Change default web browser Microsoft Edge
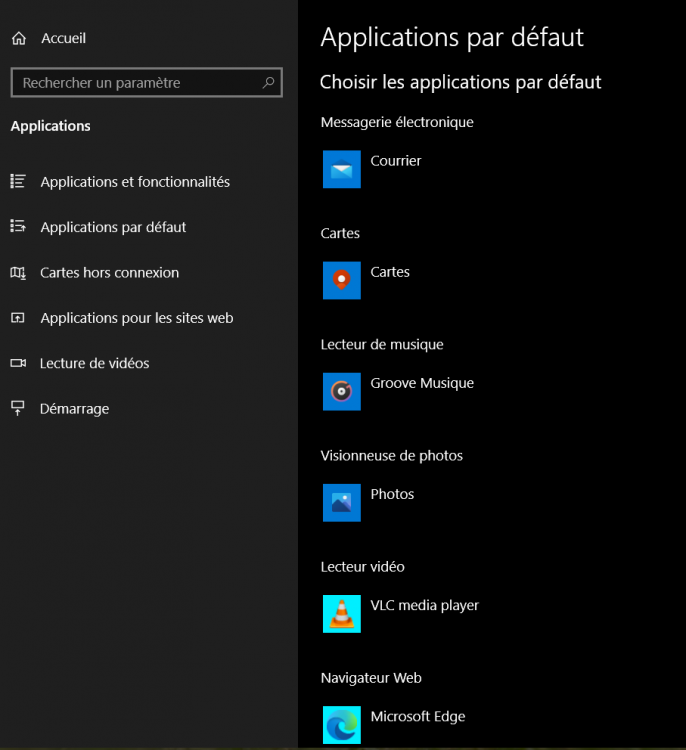 pyautogui.click(x=418, y=717)
